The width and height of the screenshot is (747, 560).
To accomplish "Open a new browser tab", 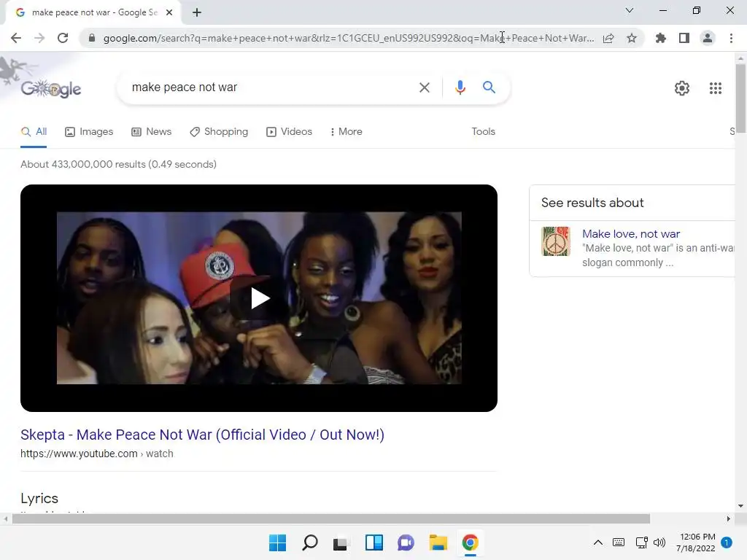I will coord(197,12).
